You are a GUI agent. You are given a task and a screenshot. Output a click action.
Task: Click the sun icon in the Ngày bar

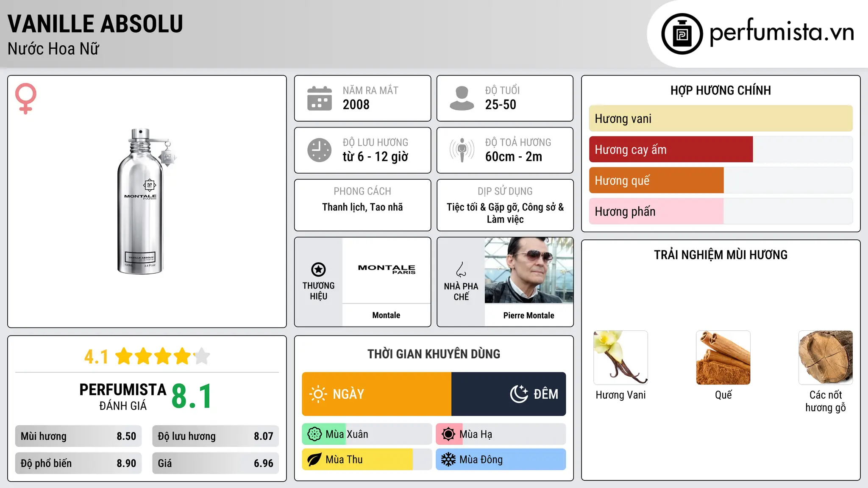(x=318, y=394)
